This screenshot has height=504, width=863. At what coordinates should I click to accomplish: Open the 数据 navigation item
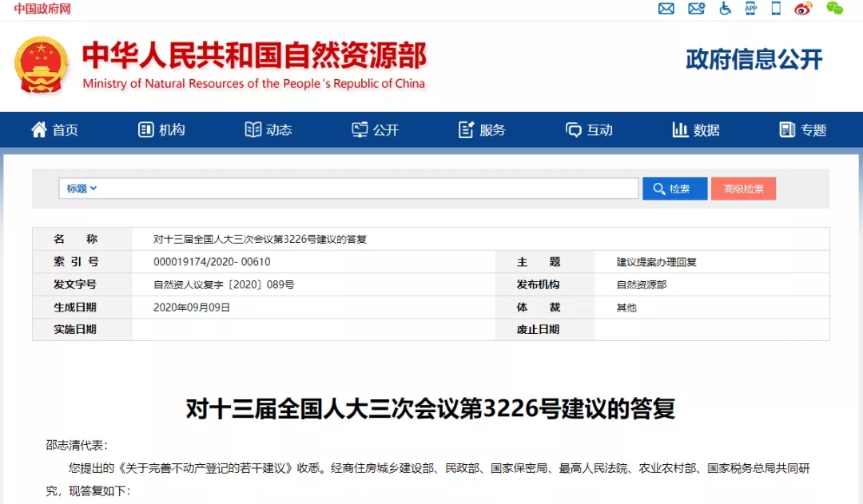click(x=696, y=130)
